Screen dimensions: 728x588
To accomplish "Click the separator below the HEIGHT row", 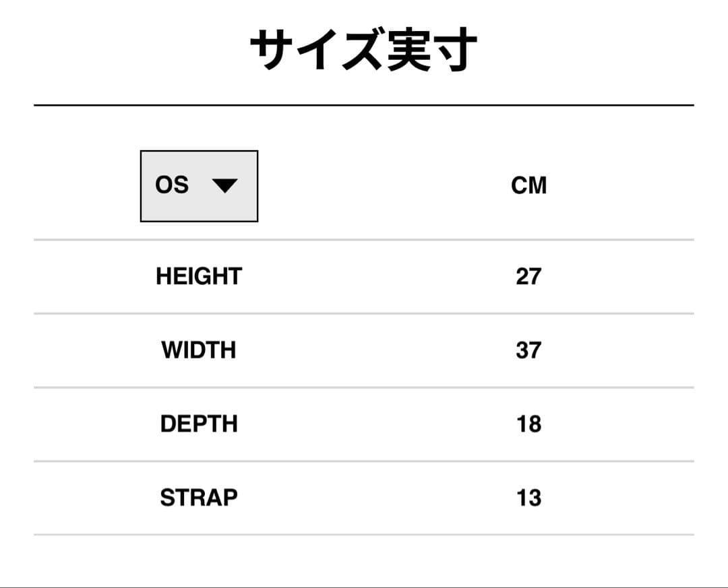I will (x=364, y=313).
